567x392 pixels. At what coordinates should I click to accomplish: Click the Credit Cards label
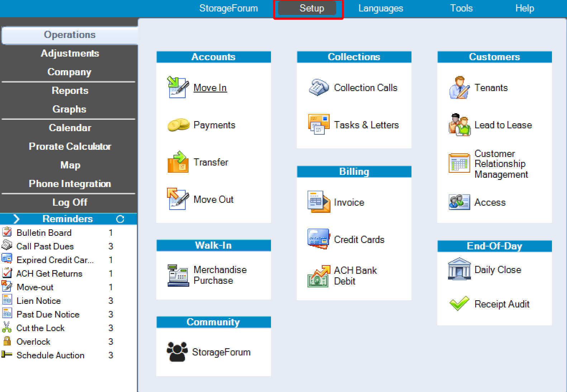[359, 240]
